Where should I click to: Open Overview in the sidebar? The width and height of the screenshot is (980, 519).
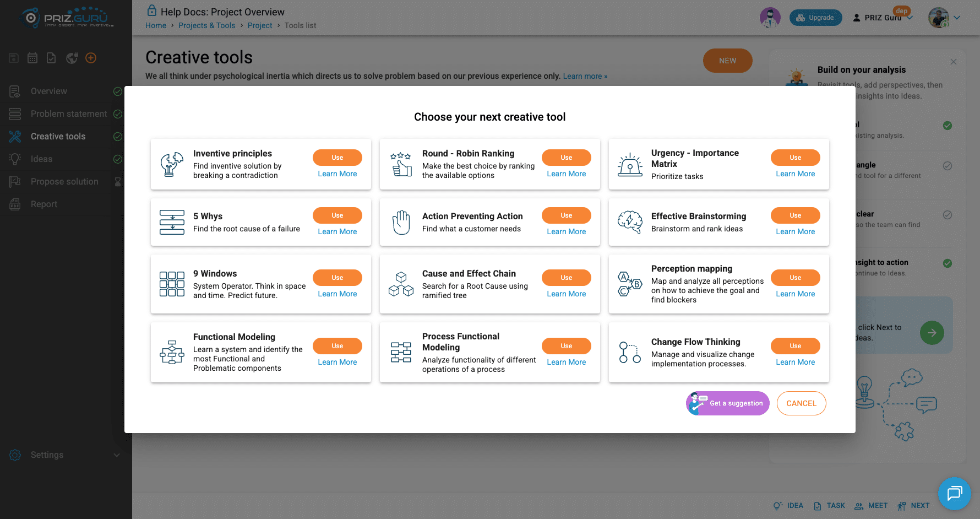65,91
